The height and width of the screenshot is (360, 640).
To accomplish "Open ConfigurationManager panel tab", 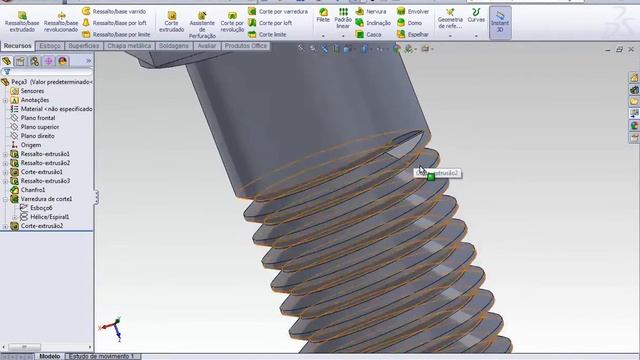I will pyautogui.click(x=35, y=61).
